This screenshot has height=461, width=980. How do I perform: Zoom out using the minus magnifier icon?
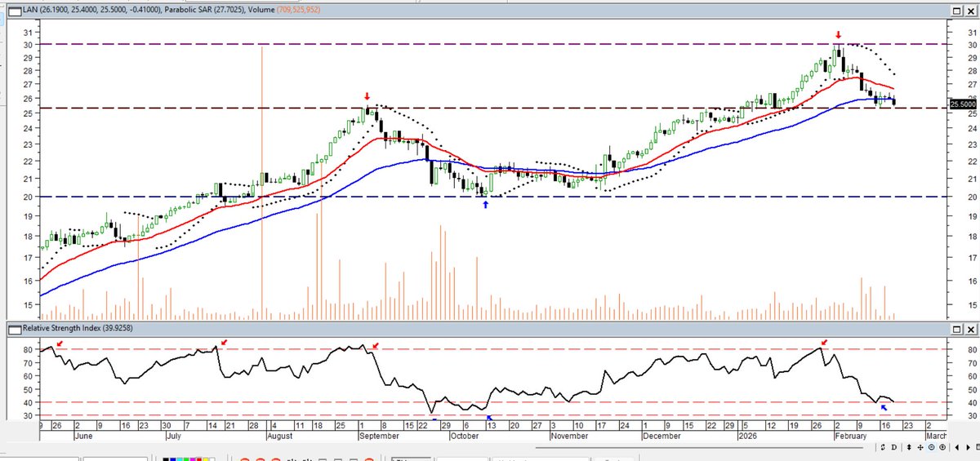(x=931, y=447)
